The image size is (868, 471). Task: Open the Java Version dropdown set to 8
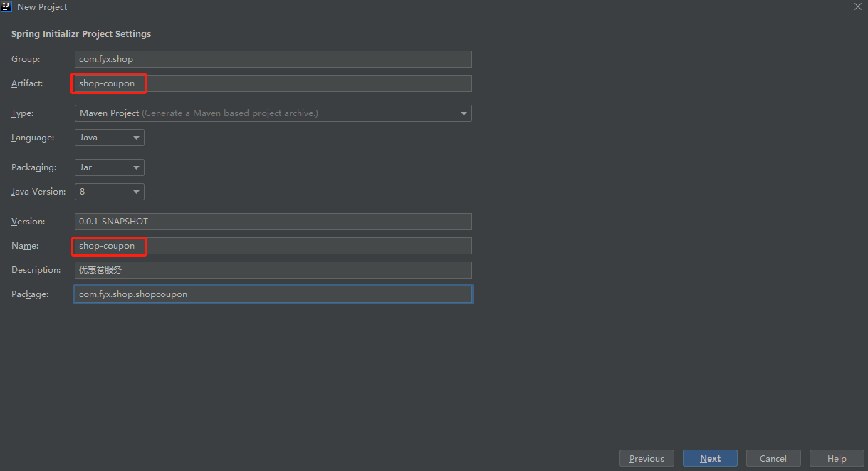(110, 192)
